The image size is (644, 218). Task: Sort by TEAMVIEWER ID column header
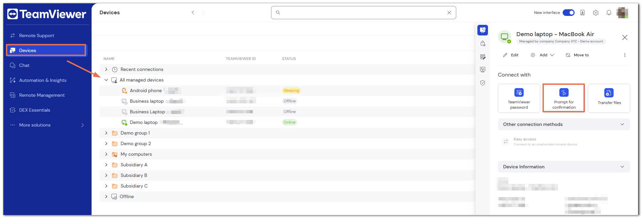(241, 59)
